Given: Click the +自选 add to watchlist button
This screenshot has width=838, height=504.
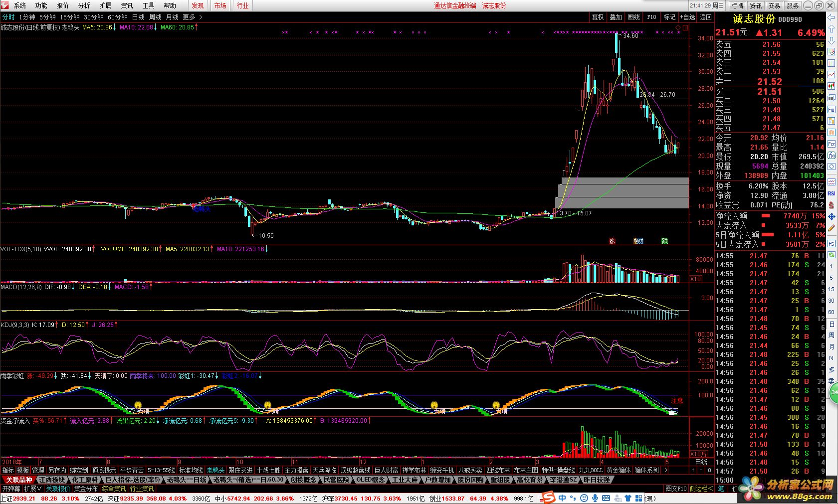Looking at the screenshot, I should click(687, 17).
